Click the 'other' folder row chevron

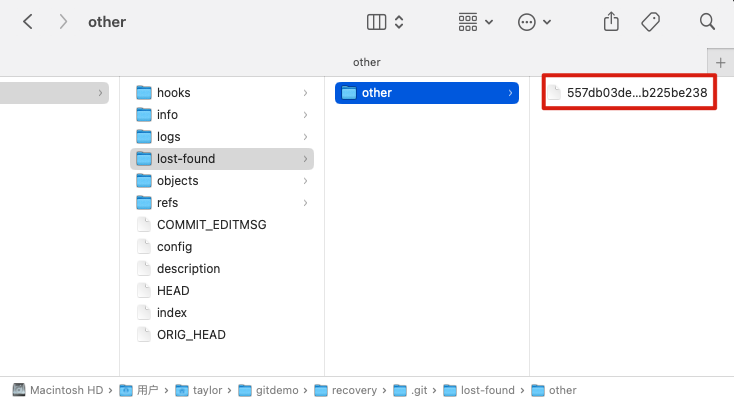coord(510,93)
